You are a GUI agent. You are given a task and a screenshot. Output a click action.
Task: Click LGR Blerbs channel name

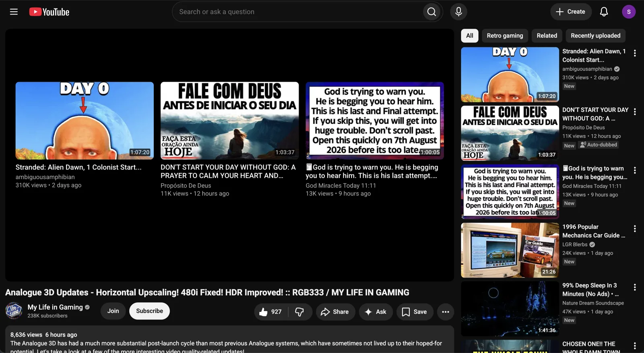pyautogui.click(x=575, y=245)
